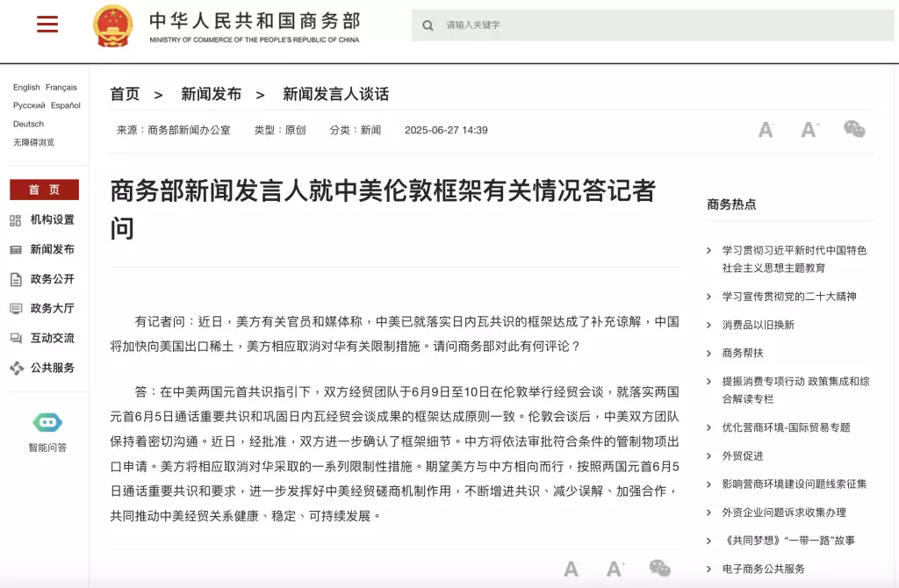
Task: Open 无障碍浏览 accessibility mode
Action: [34, 142]
